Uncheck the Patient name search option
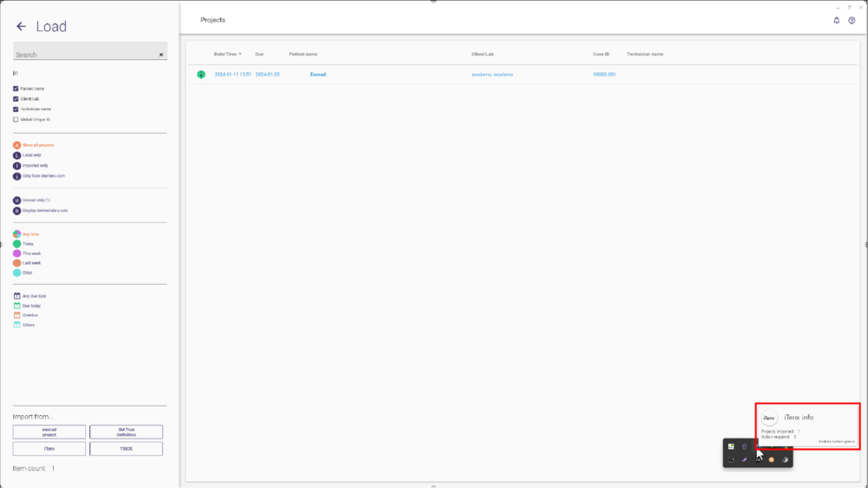 click(16, 89)
